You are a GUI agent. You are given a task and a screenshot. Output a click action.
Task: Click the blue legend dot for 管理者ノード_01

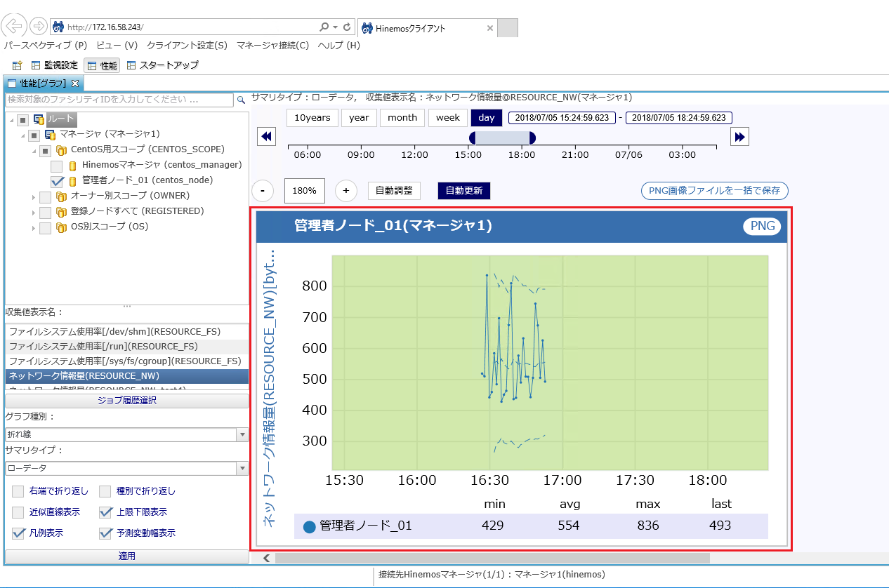coord(309,526)
